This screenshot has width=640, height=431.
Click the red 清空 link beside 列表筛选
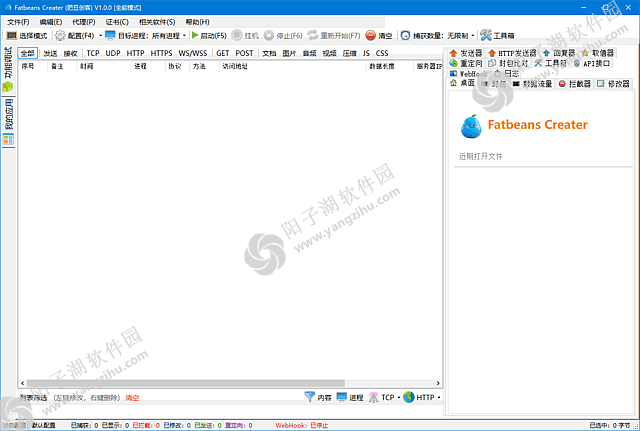pos(132,398)
